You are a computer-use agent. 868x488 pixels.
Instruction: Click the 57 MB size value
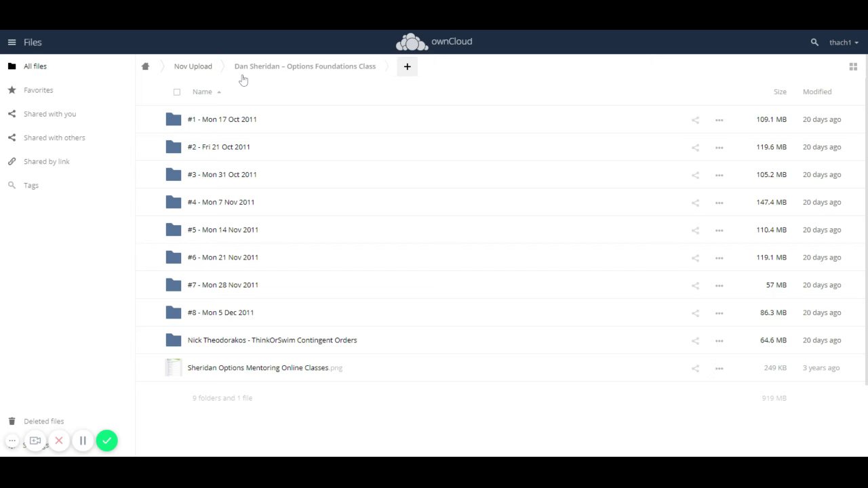(x=776, y=285)
